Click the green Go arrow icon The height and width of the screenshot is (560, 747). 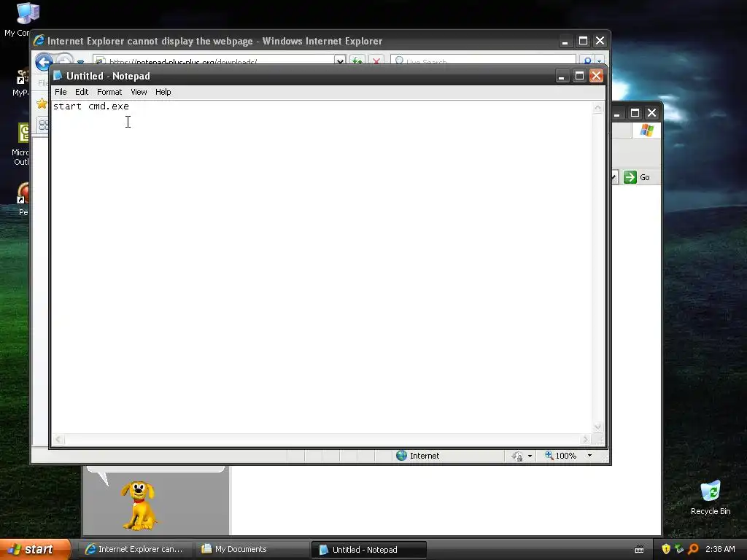coord(630,177)
